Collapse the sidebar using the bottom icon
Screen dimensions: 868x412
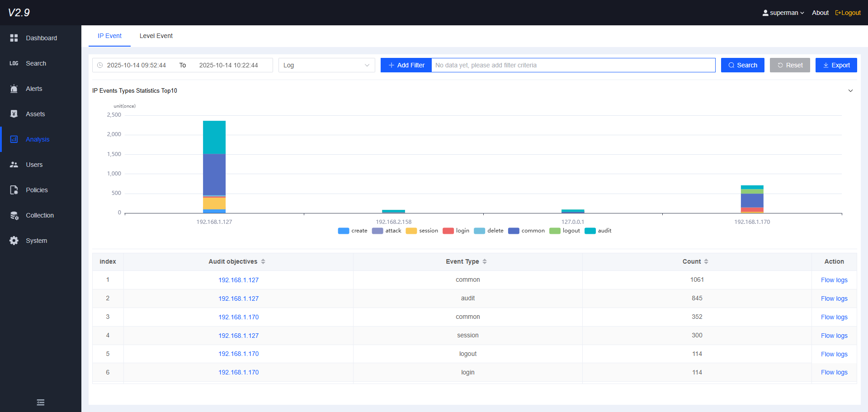tap(40, 402)
